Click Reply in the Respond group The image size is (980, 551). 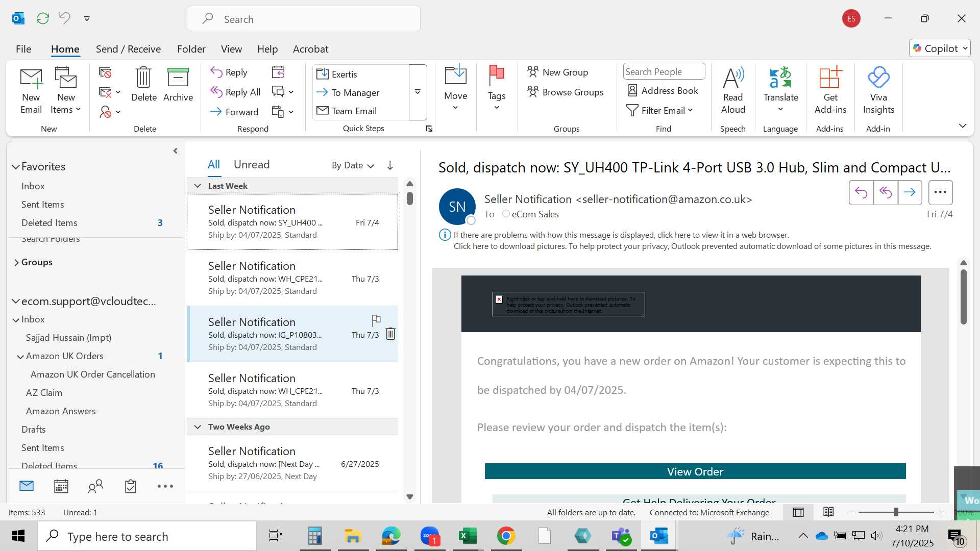pos(229,72)
